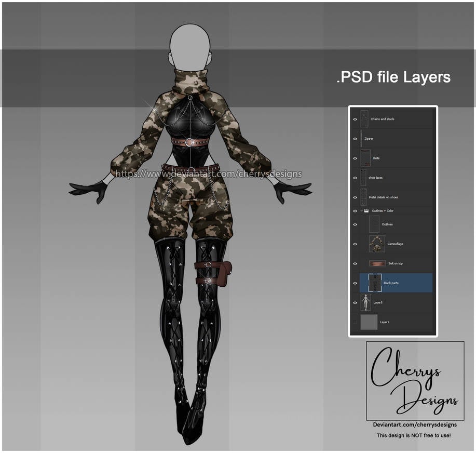476x453 pixels.
Task: Select the layer named Layer5
Action: point(378,303)
